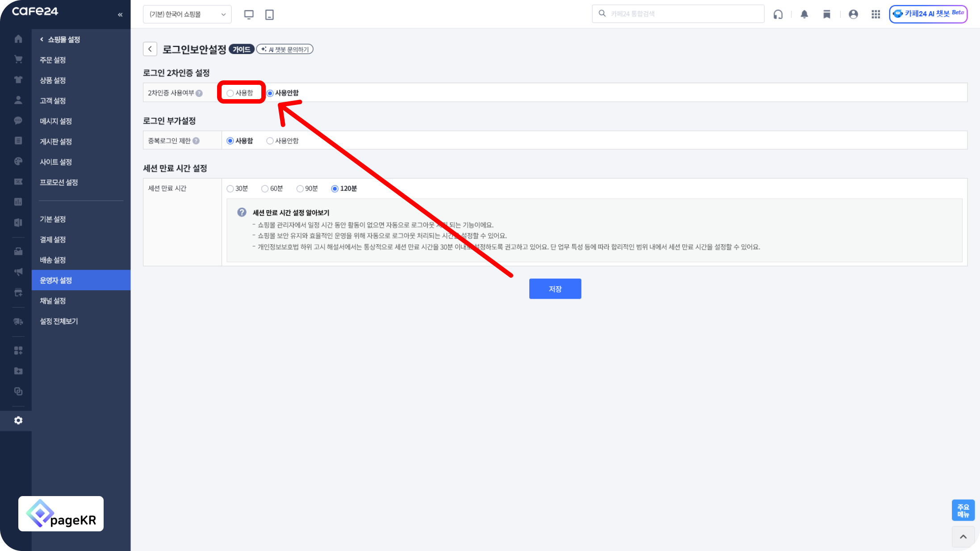Click the user account profile icon
Viewport: 980px width, 551px height.
click(853, 14)
